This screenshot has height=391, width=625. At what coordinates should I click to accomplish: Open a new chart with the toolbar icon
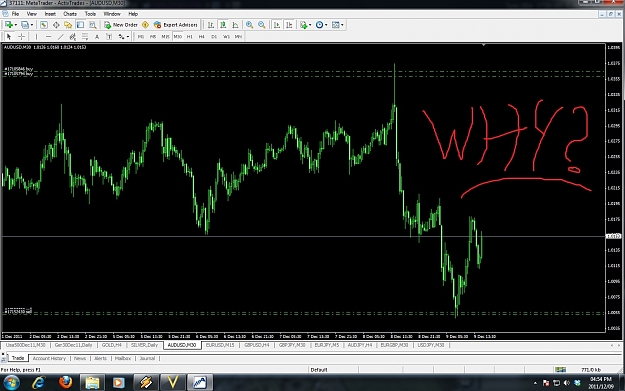point(8,25)
